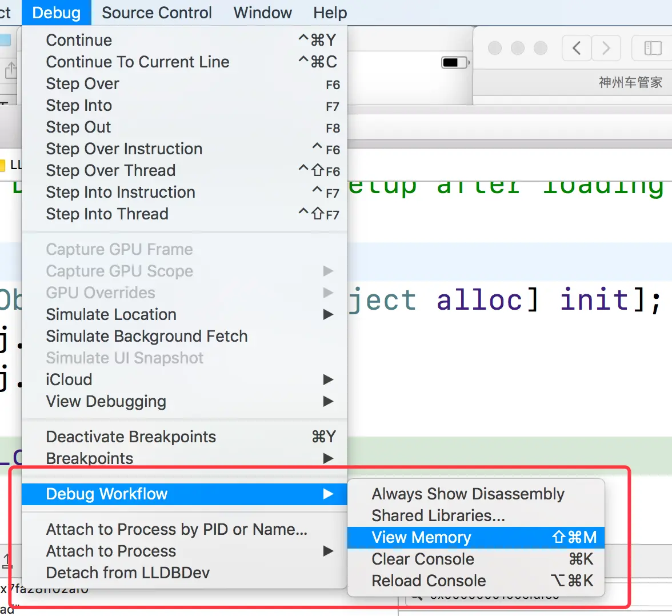
Task: Choose Step Into Thread
Action: click(184, 214)
